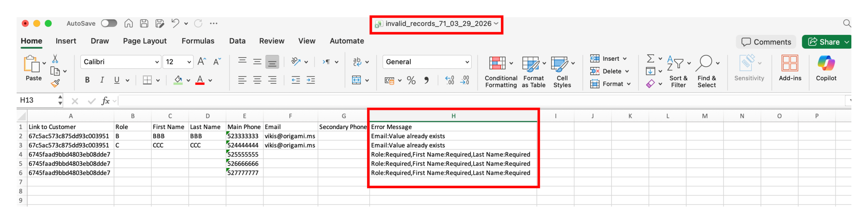Click the Copy icon

coord(55,71)
